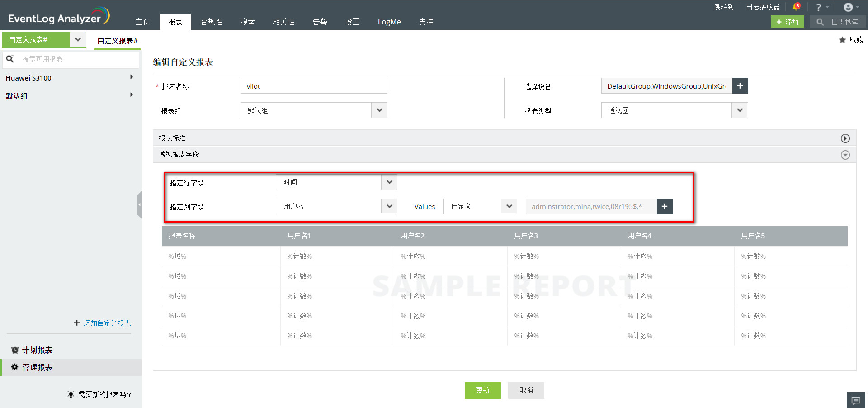The width and height of the screenshot is (868, 408).
Task: Click the 更新 button
Action: click(482, 390)
